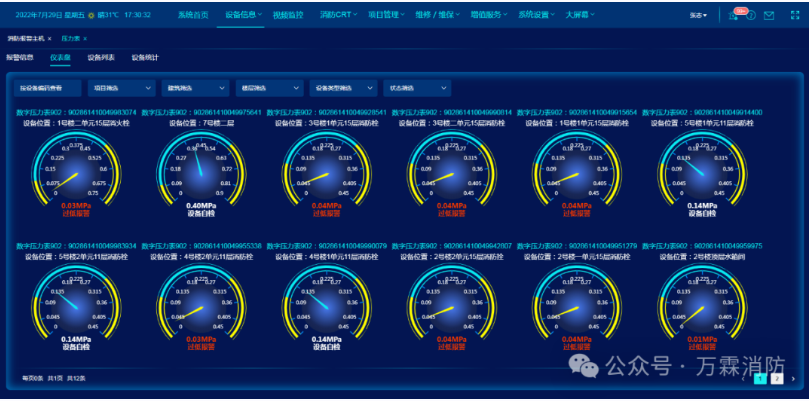Expand the 建筑筛选 filter dropdown
The image size is (809, 401).
coord(196,88)
